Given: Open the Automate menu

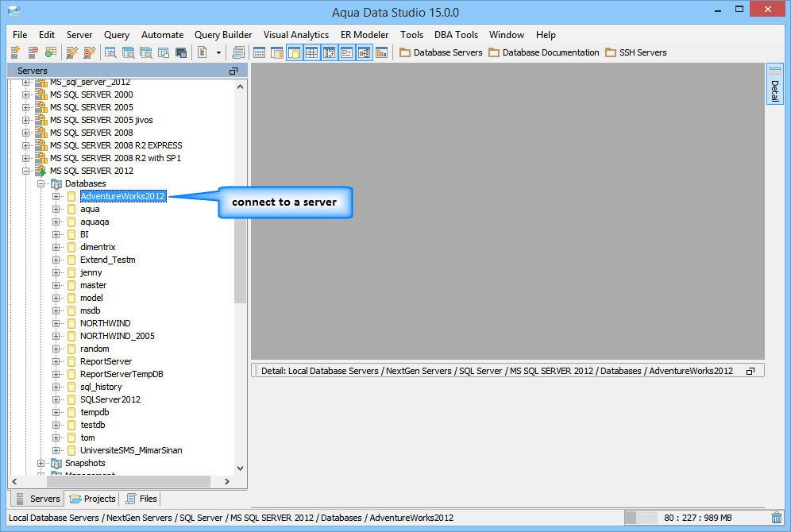Looking at the screenshot, I should pos(163,35).
